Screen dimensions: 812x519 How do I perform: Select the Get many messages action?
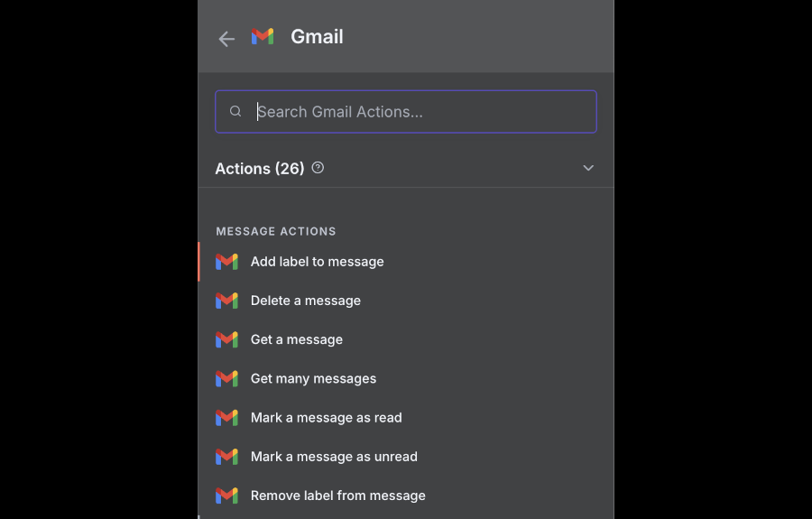point(406,378)
